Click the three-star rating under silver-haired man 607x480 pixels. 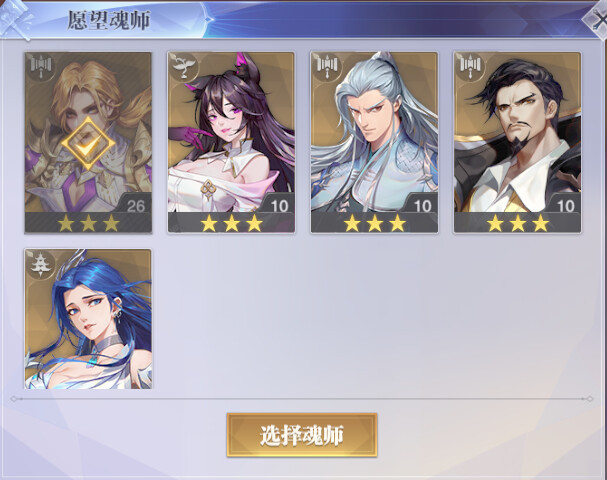pyautogui.click(x=375, y=224)
